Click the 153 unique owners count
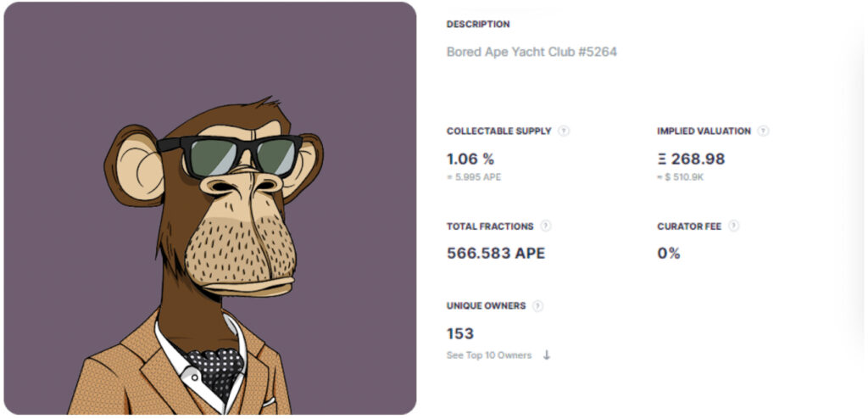 [460, 333]
